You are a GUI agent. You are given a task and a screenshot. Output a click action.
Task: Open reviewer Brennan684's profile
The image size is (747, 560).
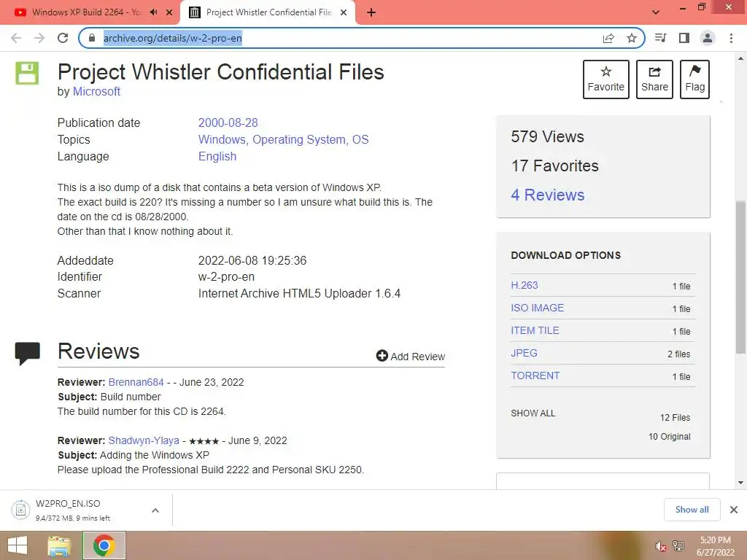(136, 382)
